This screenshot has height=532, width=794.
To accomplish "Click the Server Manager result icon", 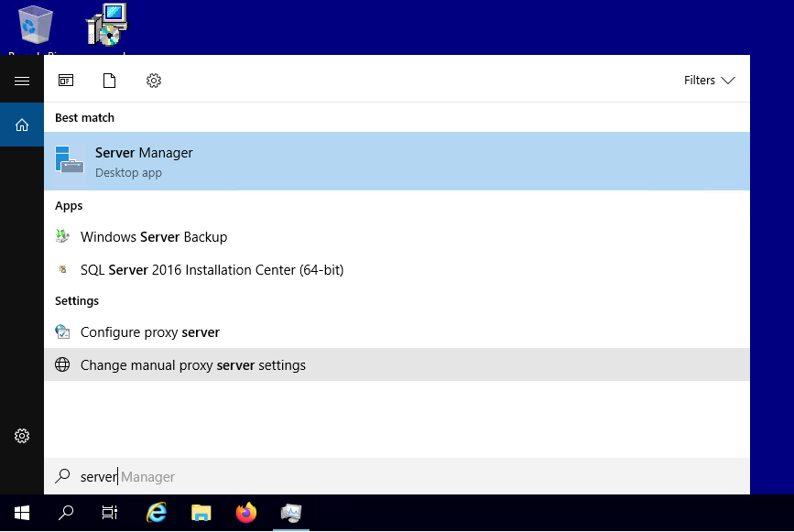I will pyautogui.click(x=70, y=160).
